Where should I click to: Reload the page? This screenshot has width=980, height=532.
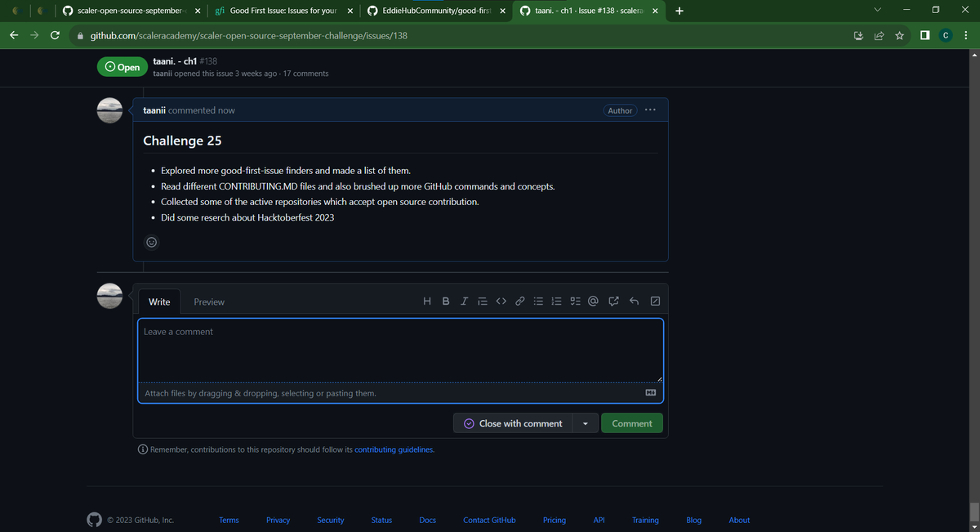(55, 36)
